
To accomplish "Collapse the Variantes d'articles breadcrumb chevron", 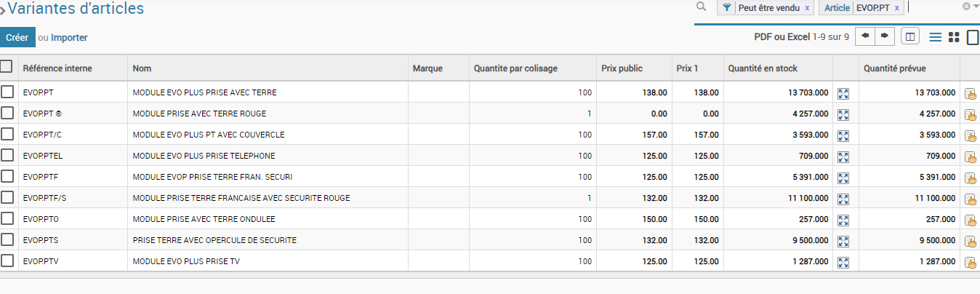I will (3, 10).
